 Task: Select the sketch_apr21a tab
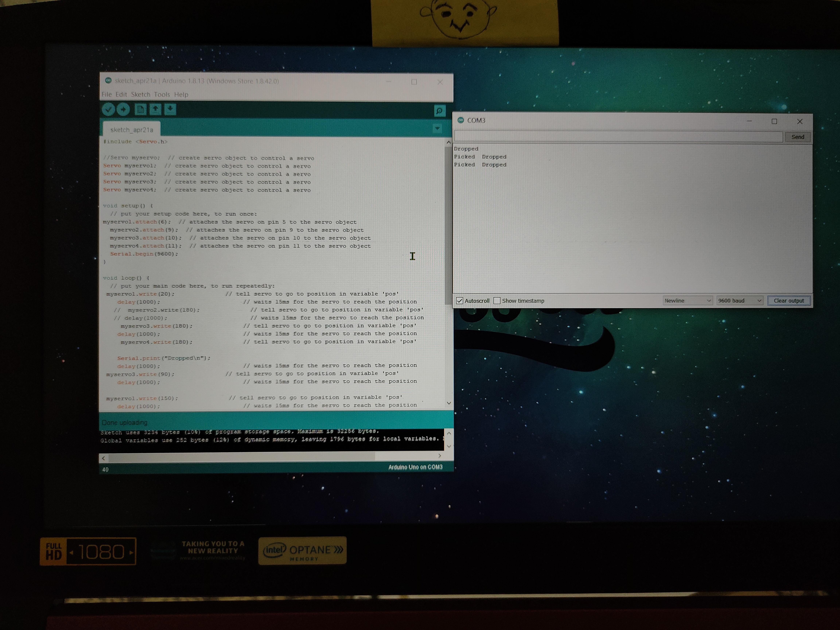coord(132,130)
